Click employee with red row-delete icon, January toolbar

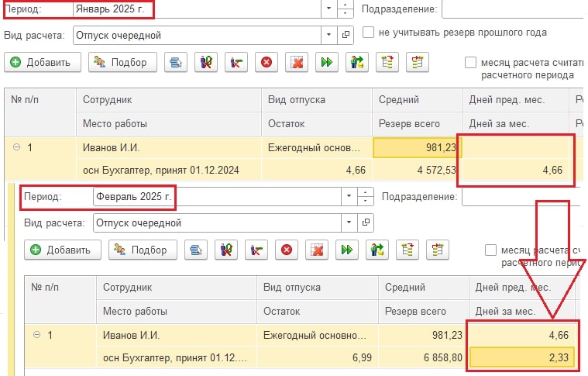coord(236,62)
